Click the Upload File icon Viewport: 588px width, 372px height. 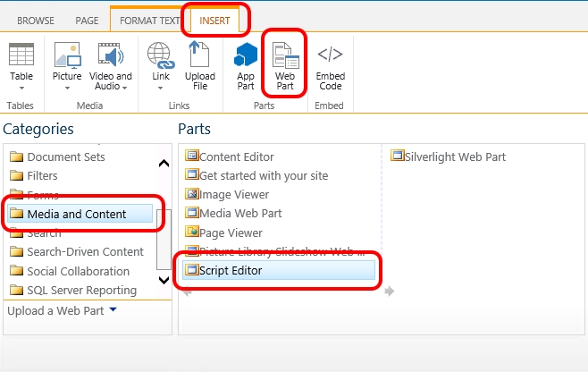pyautogui.click(x=200, y=55)
